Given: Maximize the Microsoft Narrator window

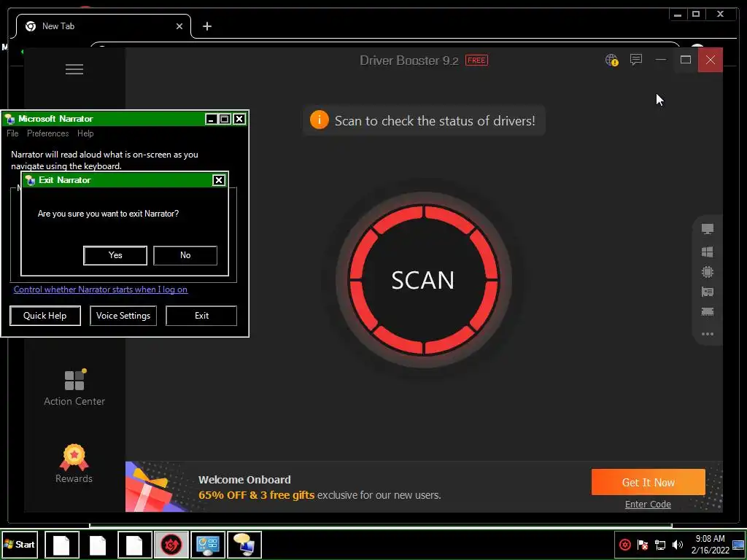Looking at the screenshot, I should 225,119.
